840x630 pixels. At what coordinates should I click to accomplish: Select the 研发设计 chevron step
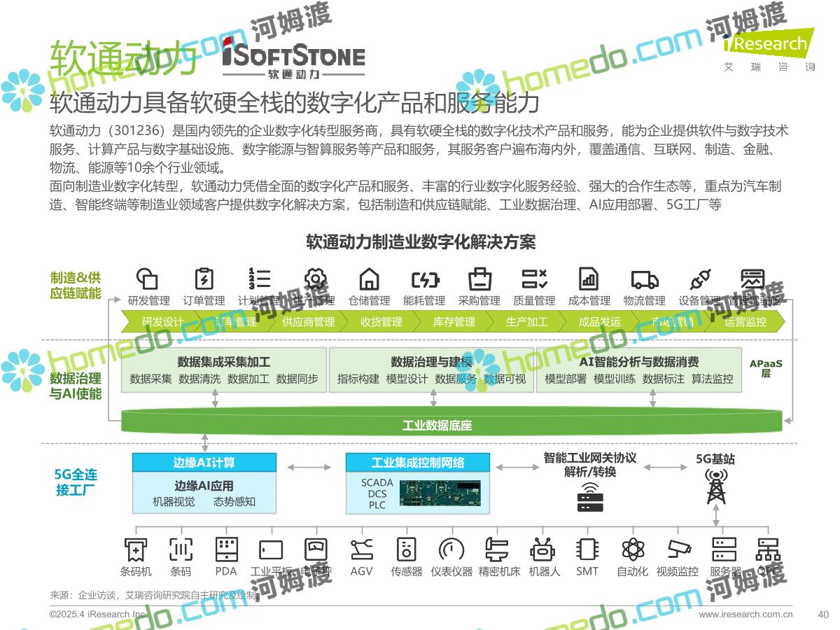(163, 322)
